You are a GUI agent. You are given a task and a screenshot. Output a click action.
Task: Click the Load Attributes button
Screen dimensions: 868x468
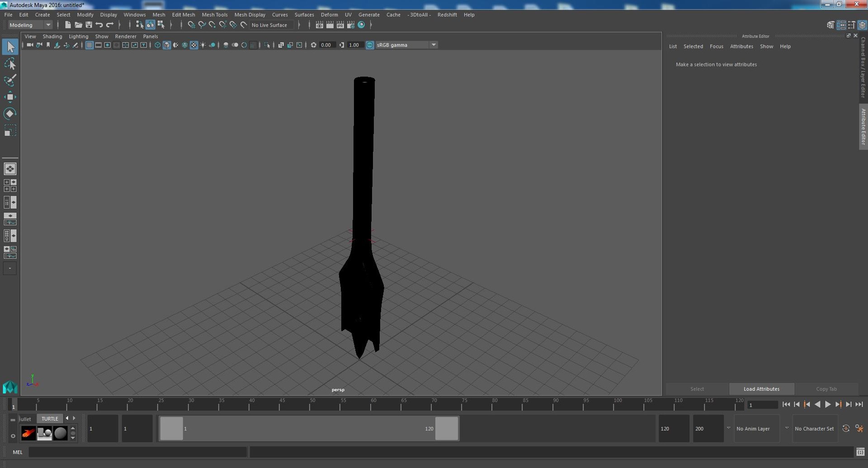[x=761, y=389]
